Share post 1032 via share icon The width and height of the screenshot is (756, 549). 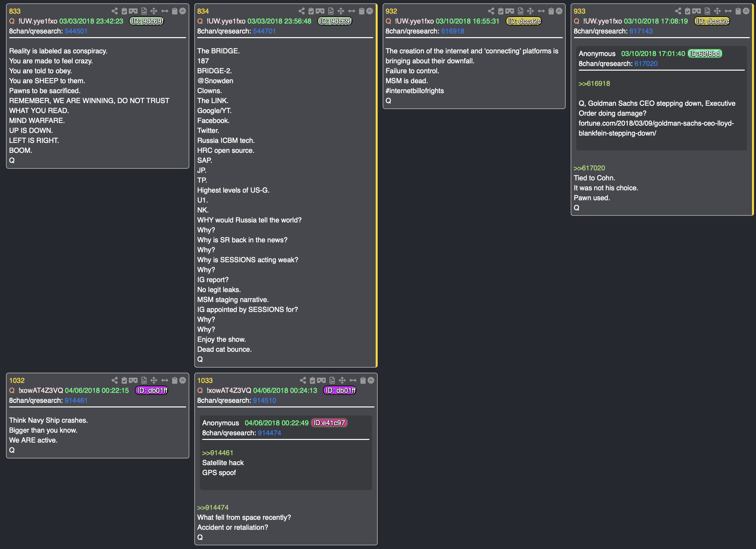coord(114,380)
